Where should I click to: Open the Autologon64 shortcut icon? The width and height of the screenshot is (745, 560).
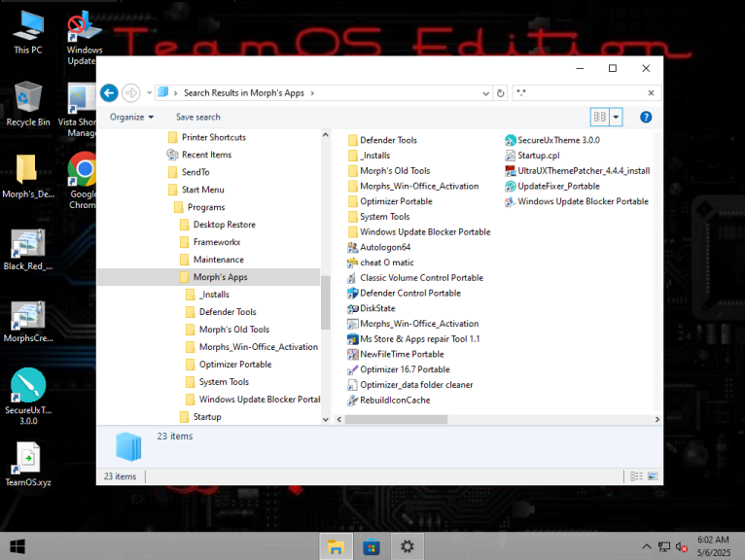[352, 247]
